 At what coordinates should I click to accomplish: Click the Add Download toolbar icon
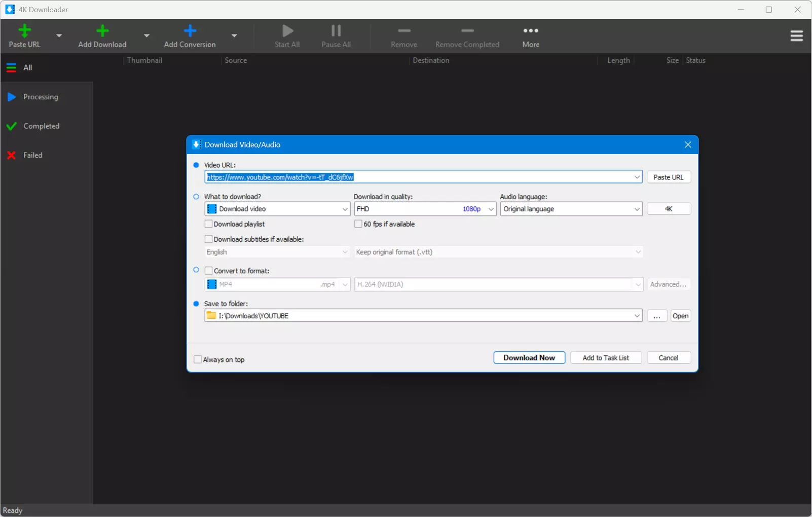(102, 31)
